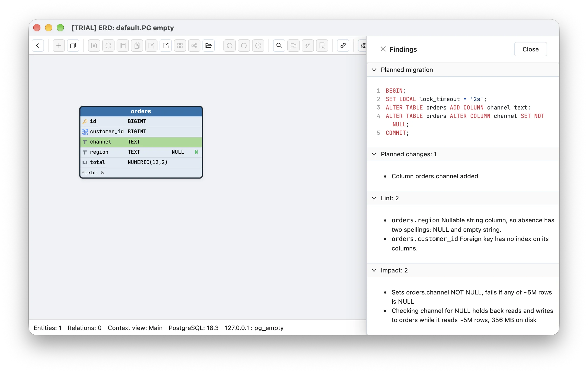The height and width of the screenshot is (373, 588).
Task: Click the 'Sets orders.channel NOT NULL' impact item
Action: 472,297
